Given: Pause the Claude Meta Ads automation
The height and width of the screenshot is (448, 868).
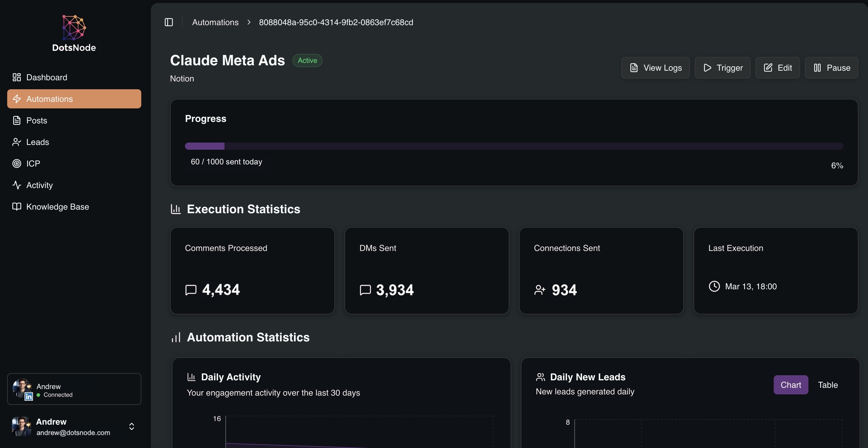Looking at the screenshot, I should click(831, 68).
